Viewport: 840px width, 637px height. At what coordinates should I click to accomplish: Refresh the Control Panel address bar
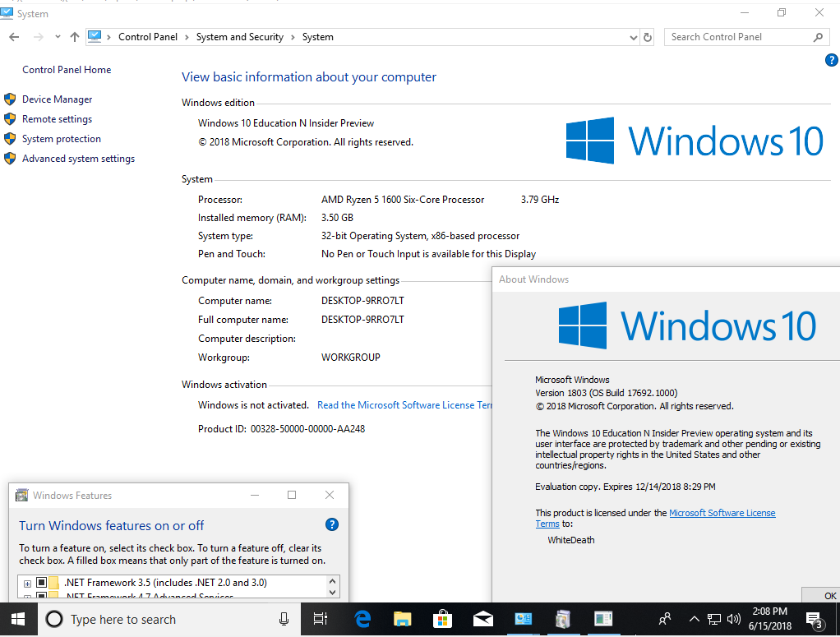coord(648,37)
